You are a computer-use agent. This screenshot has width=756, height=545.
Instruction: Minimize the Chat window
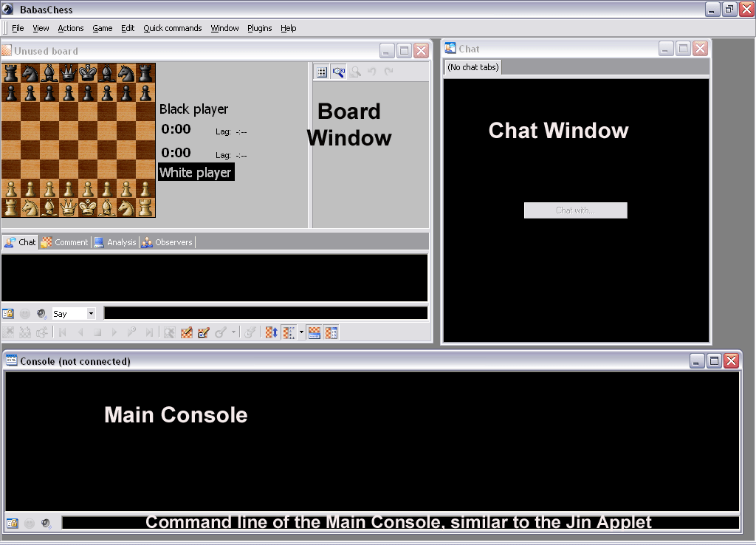coord(666,48)
